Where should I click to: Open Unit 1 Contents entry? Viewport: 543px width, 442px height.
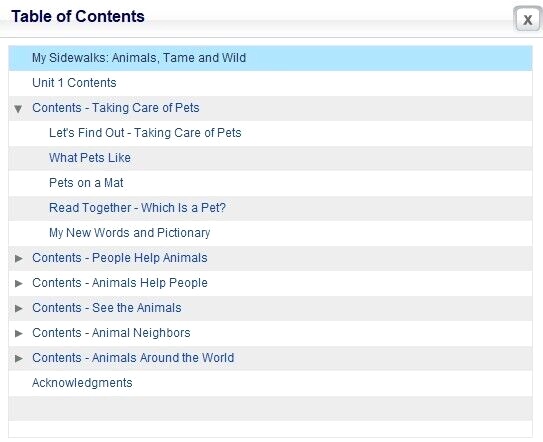74,83
